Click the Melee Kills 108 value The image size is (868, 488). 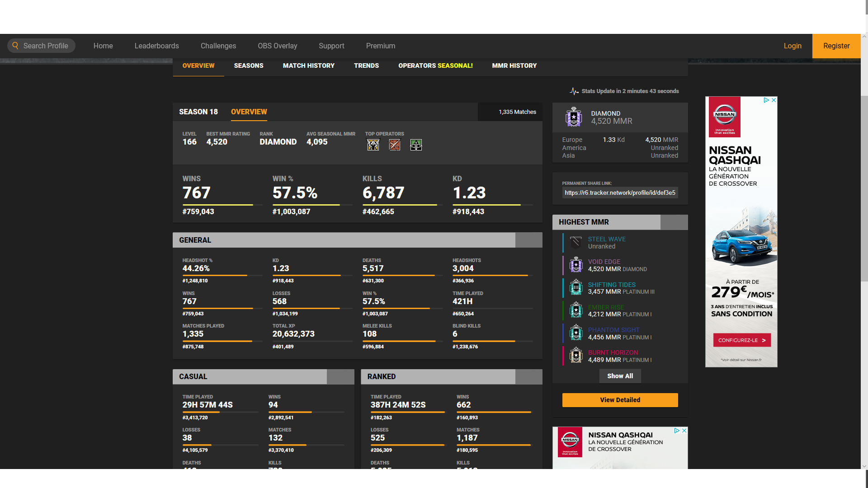[369, 334]
